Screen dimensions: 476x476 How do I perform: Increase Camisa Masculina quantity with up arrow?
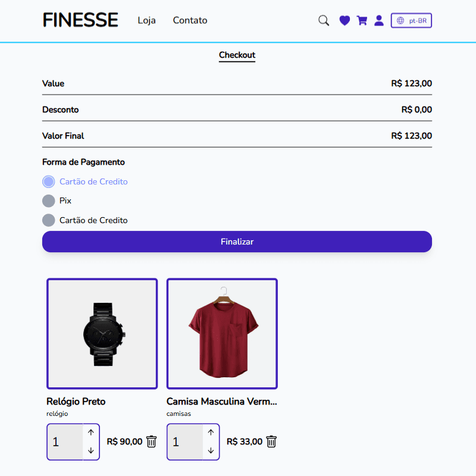coord(211,433)
